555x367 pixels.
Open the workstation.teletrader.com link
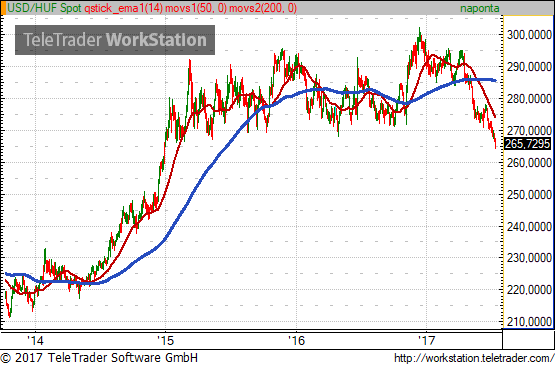474,358
